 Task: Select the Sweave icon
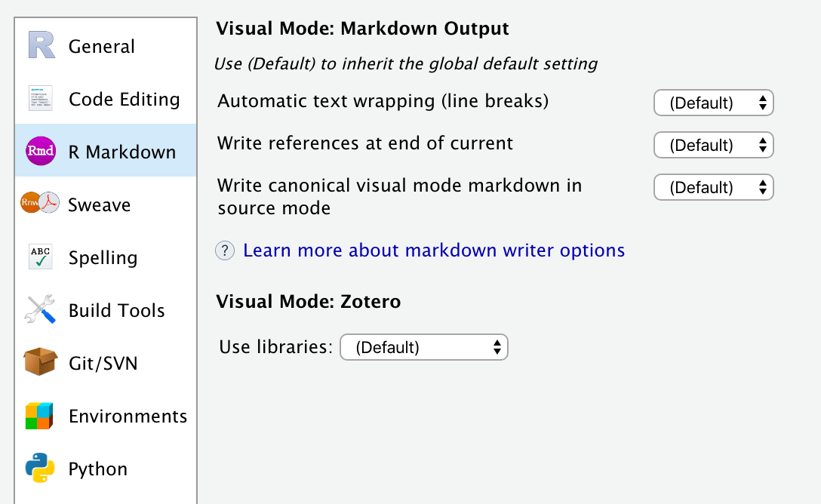click(x=38, y=204)
